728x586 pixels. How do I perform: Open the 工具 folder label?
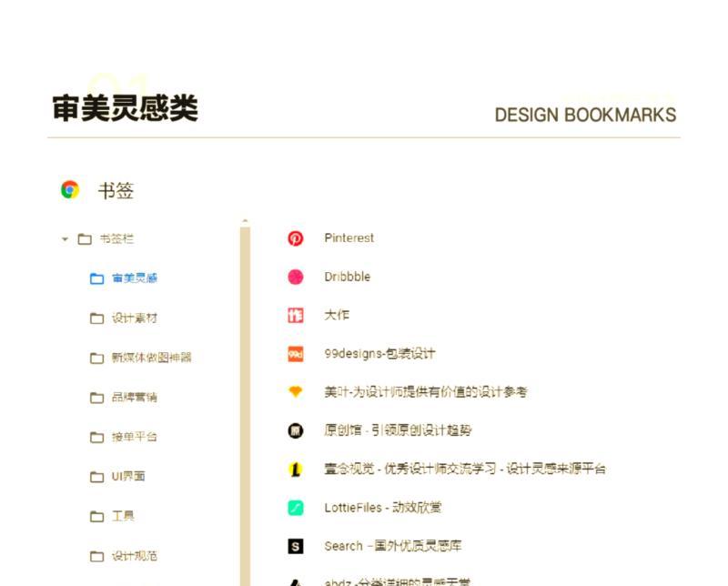point(123,516)
